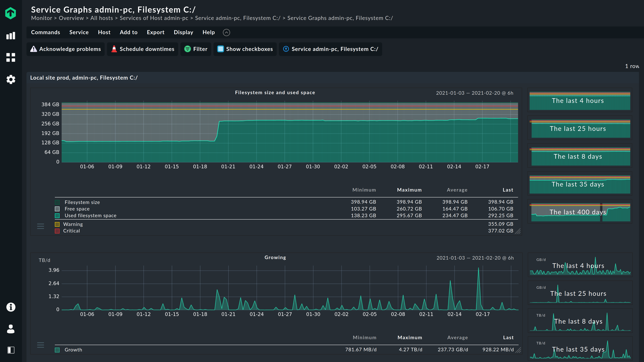The height and width of the screenshot is (362, 644).
Task: Toggle Used filesystem space legend box
Action: tap(57, 216)
